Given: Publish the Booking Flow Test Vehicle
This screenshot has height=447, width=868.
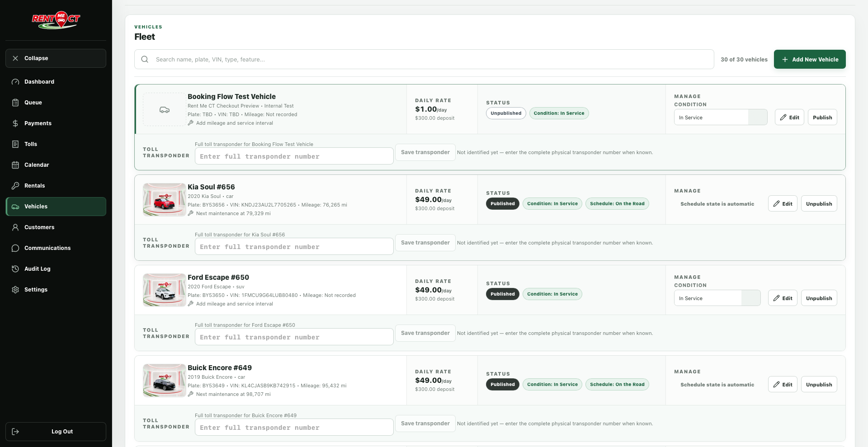Looking at the screenshot, I should click(822, 118).
